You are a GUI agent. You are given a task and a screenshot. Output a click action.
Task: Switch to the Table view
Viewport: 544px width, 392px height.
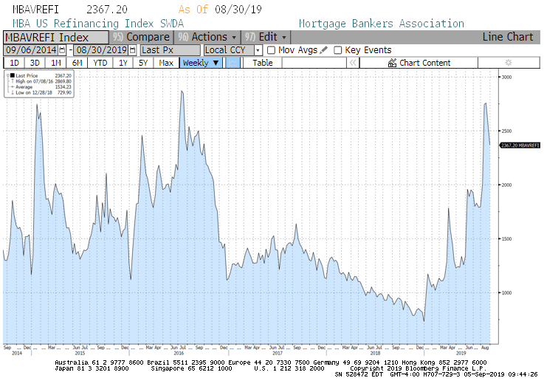click(263, 63)
